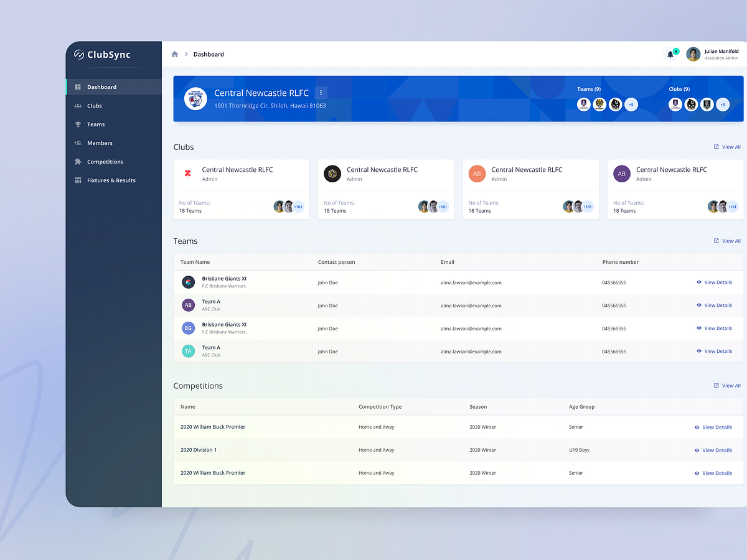Select the Dashboard sidebar icon
This screenshot has height=560, width=747.
(77, 86)
